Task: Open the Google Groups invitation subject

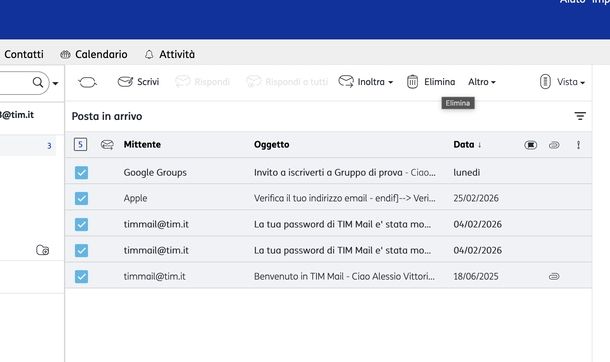Action: pos(345,172)
